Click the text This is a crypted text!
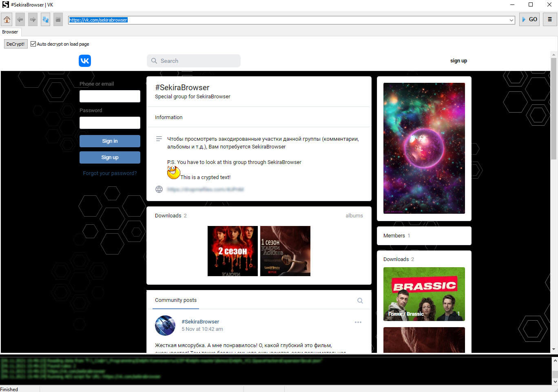The width and height of the screenshot is (558, 392). (x=206, y=177)
